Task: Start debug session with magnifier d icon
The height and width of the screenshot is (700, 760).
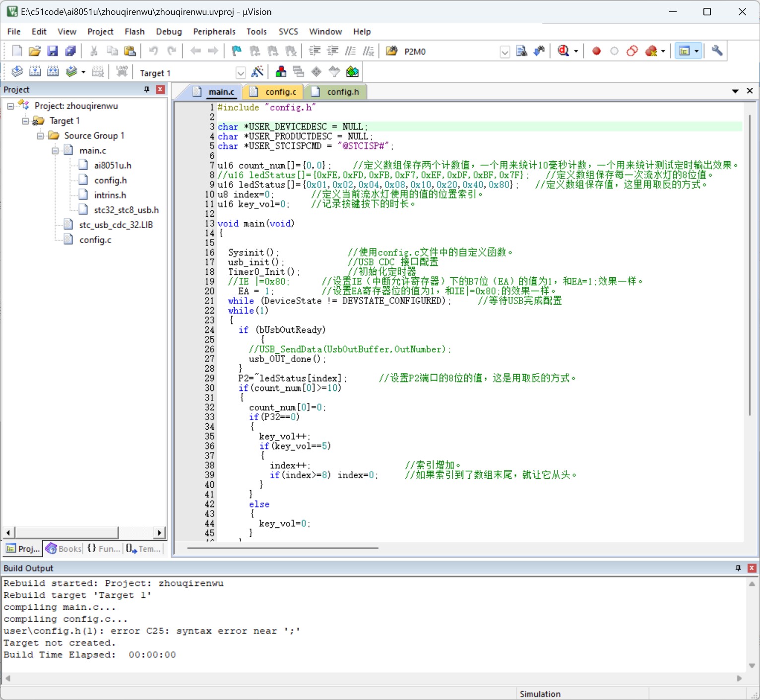Action: (564, 51)
